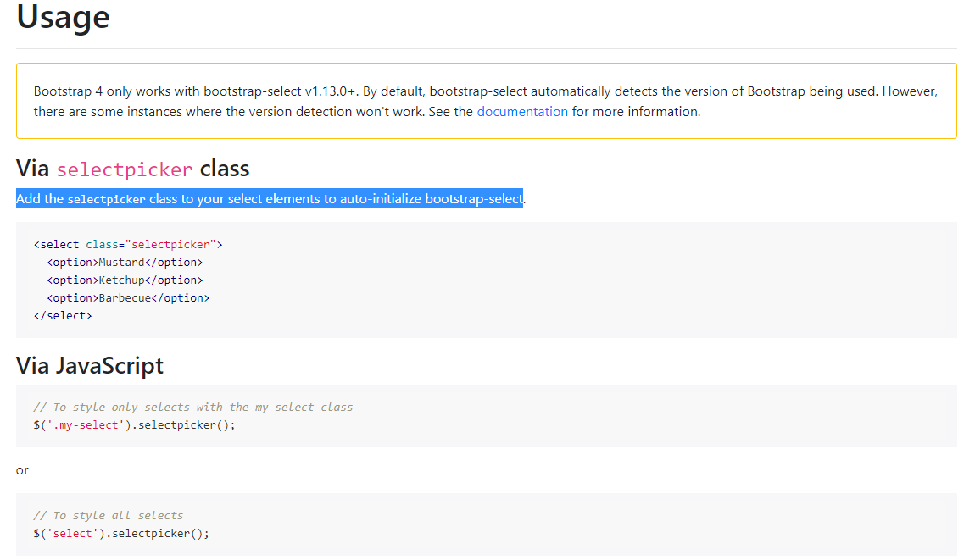This screenshot has height=560, width=964.
Task: Click the $('select').selectpicker(); code line
Action: (x=121, y=534)
